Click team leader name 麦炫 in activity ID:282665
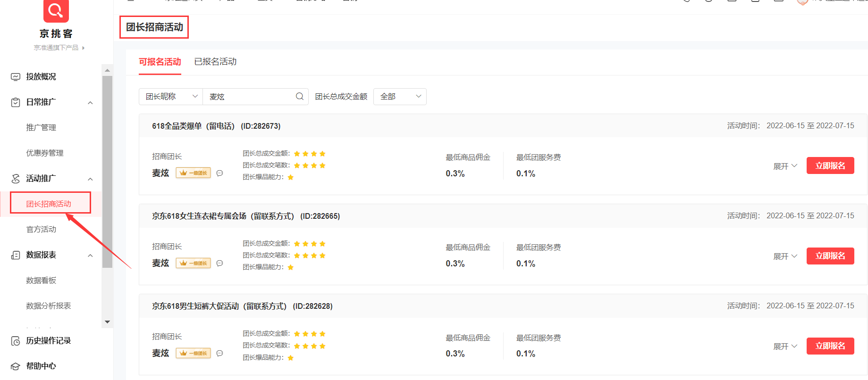 click(160, 263)
